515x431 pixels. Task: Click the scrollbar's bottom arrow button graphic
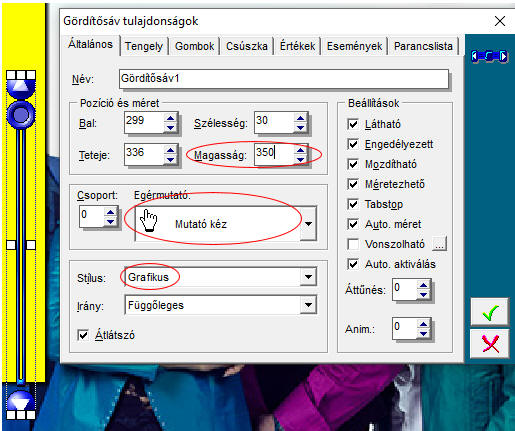21,401
